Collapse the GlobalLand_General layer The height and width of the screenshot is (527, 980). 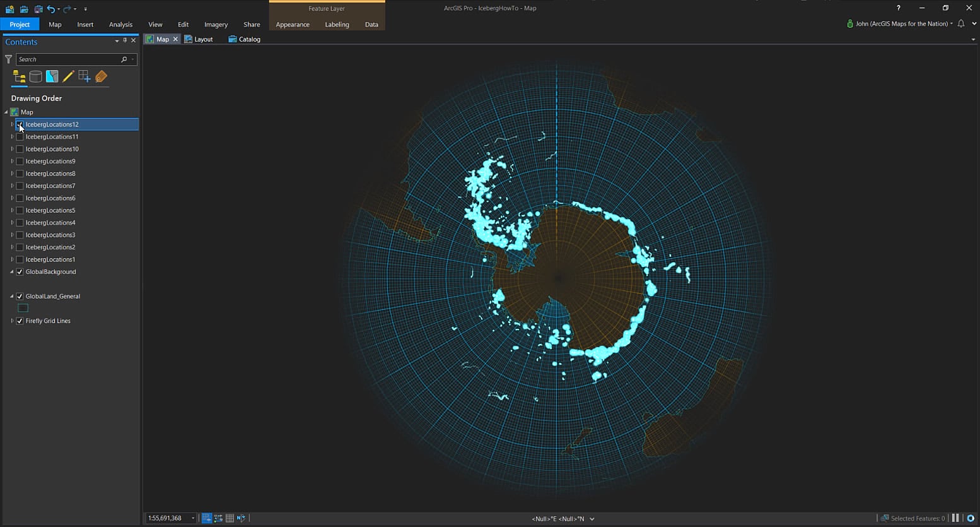click(x=11, y=297)
